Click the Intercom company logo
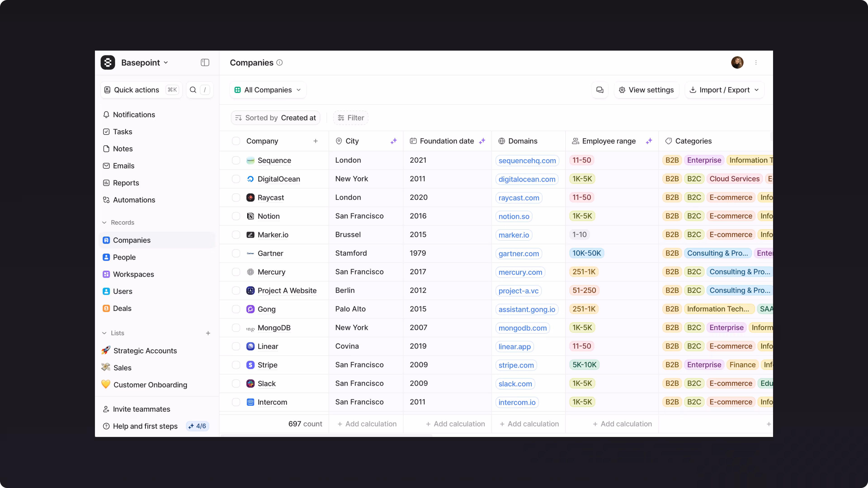 point(250,402)
